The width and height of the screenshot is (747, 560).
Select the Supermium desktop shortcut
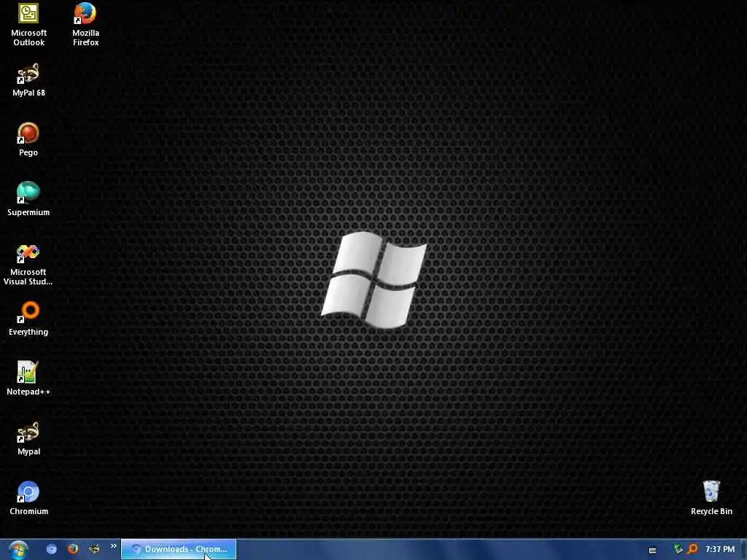28,199
